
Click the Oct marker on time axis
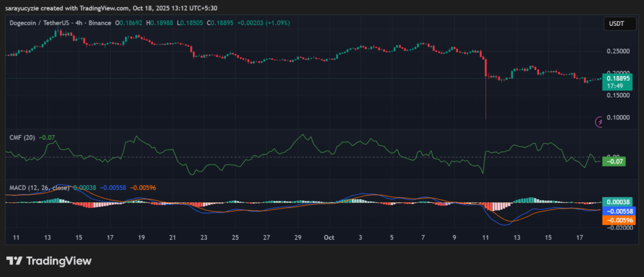point(328,239)
